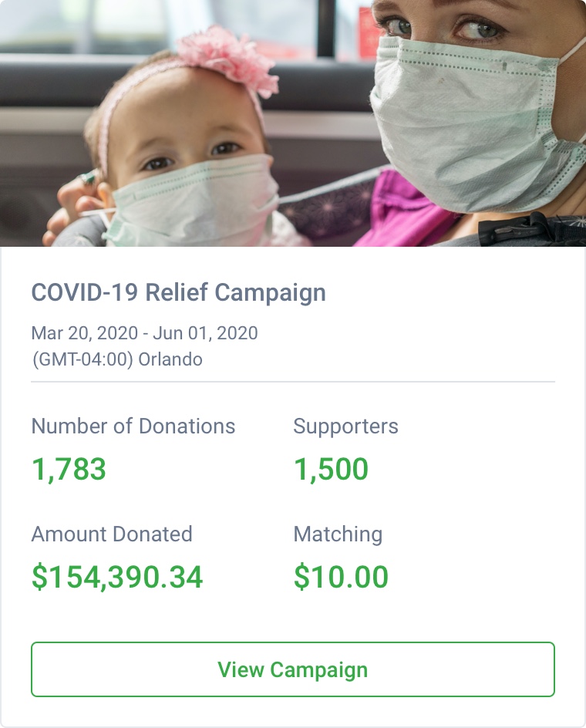Click the baby's face mask in photo

(197, 202)
